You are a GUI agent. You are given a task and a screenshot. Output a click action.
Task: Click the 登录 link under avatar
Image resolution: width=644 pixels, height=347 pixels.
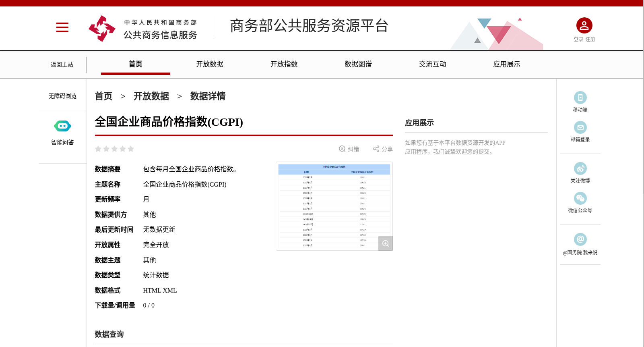[x=578, y=39]
